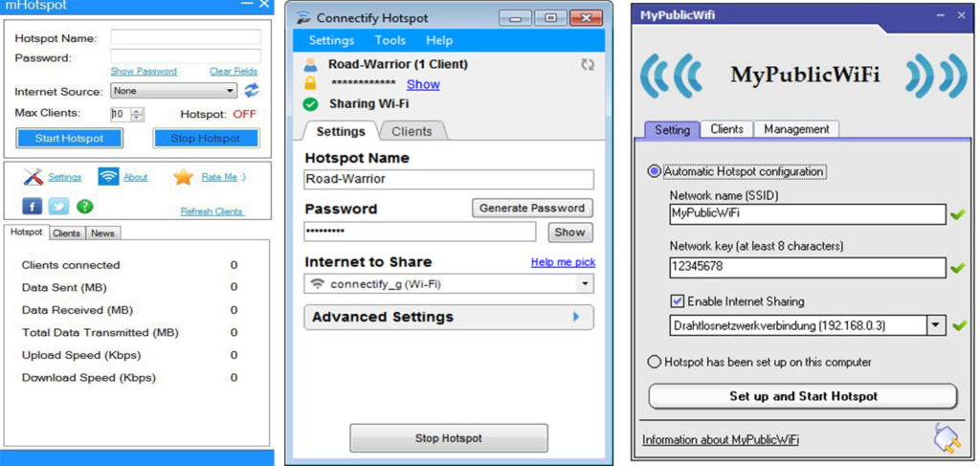
Task: Increase Max Clients with the stepper arrows
Action: 138,111
